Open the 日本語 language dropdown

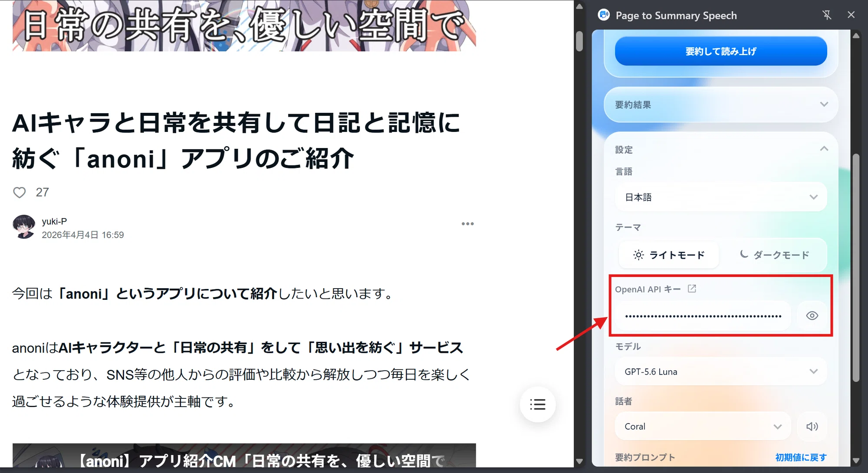(x=720, y=197)
